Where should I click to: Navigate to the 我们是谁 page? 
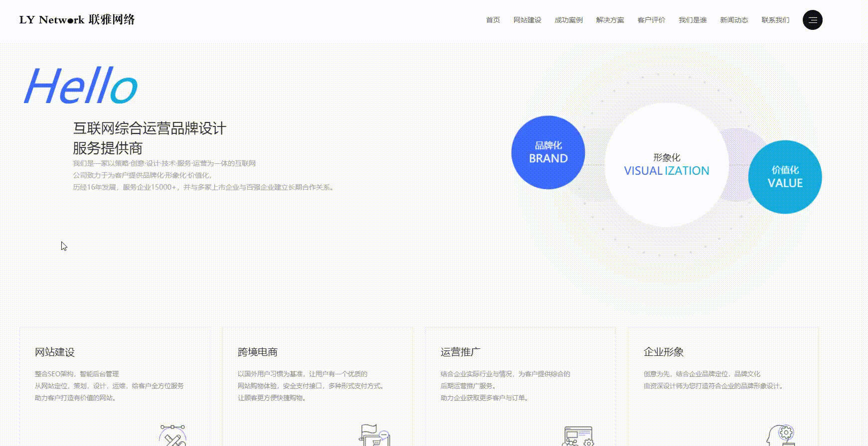tap(693, 20)
